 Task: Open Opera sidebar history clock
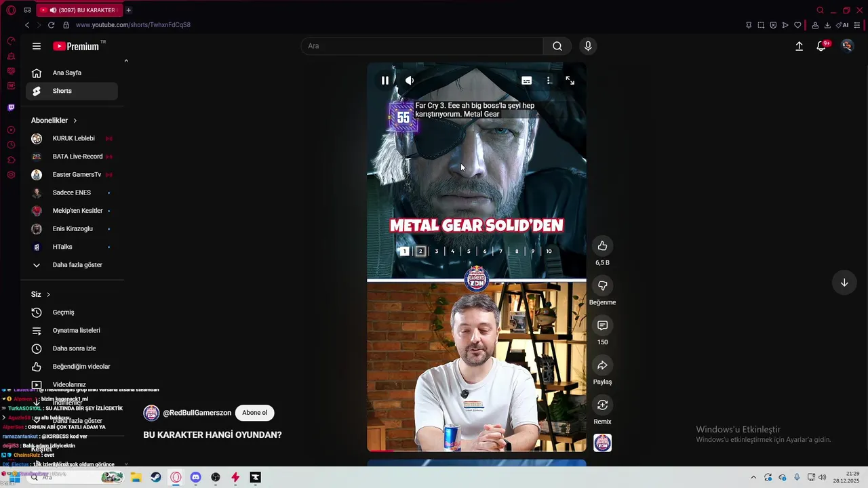coord(11,145)
